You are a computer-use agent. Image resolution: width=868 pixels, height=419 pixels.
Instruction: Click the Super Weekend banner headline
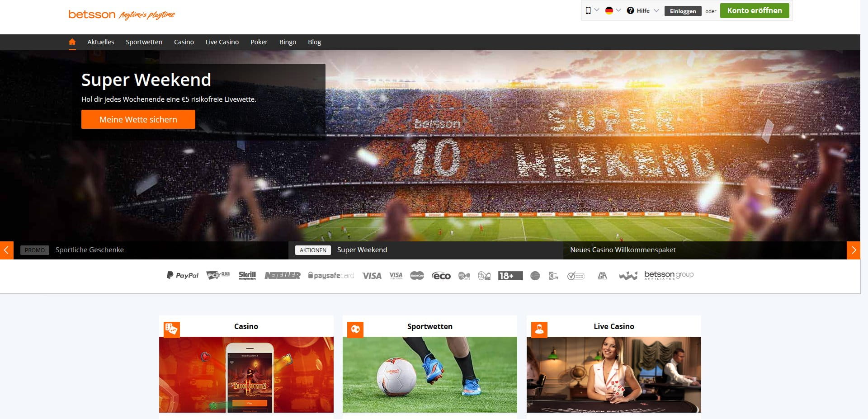coord(146,80)
